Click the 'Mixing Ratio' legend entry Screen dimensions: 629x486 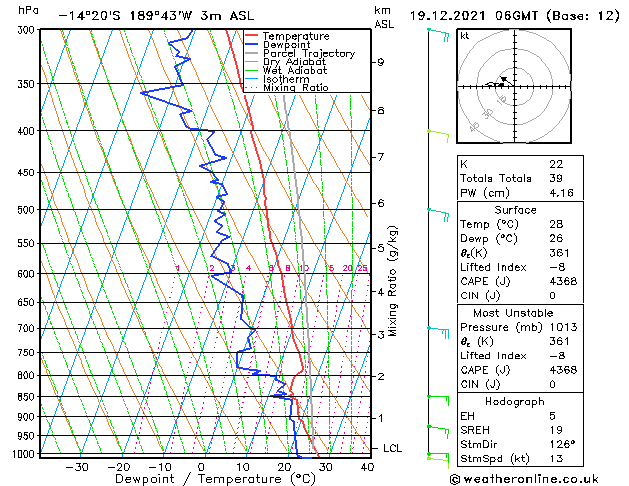(296, 87)
